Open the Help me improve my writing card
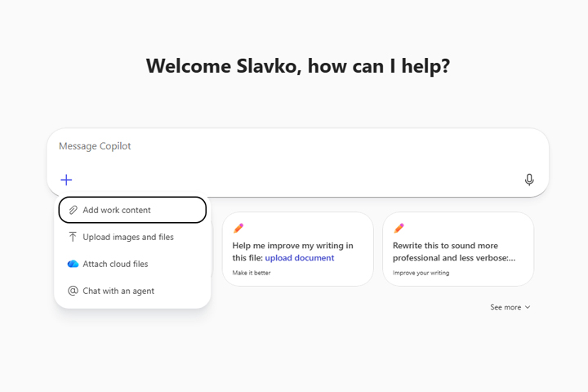Image resolution: width=588 pixels, height=392 pixels. (x=297, y=245)
